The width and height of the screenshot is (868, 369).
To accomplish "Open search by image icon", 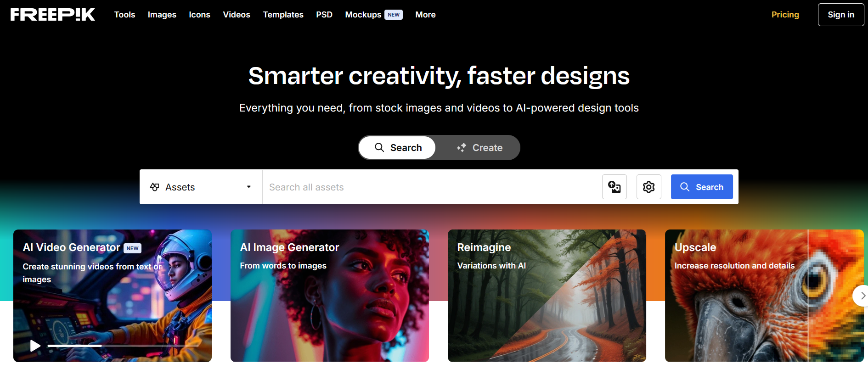I will click(x=614, y=187).
